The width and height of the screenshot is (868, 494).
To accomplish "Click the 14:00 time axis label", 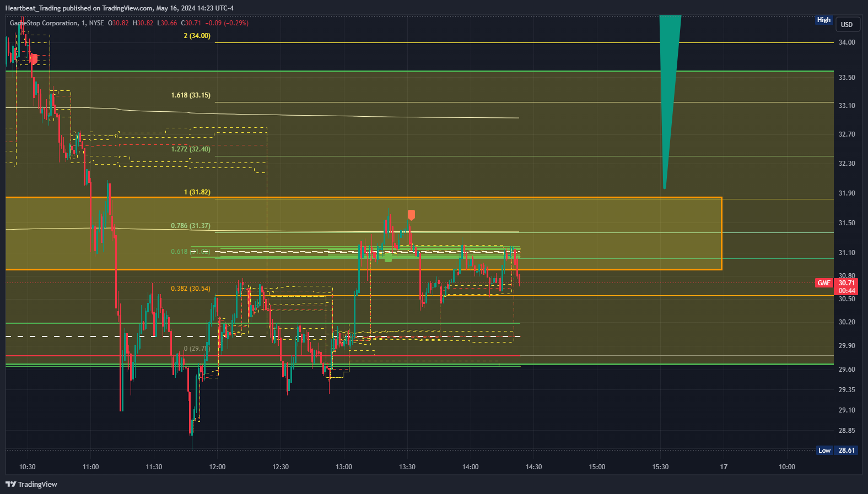I will coord(471,467).
